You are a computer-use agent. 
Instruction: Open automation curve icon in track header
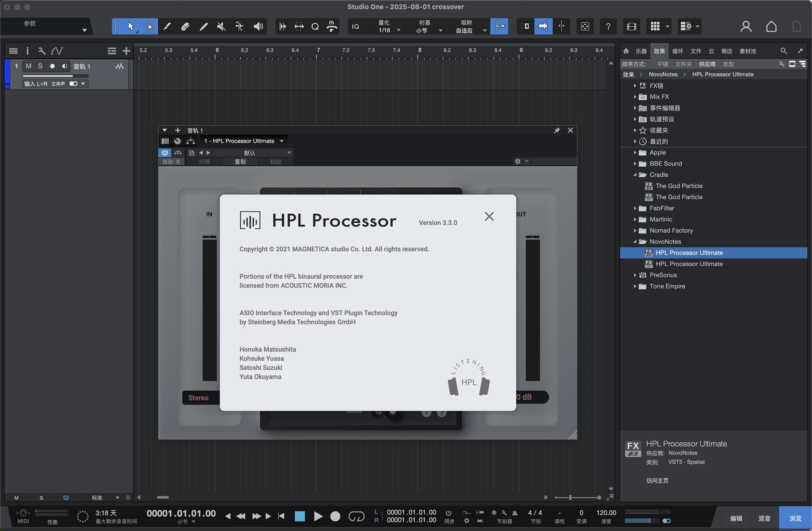(57, 51)
